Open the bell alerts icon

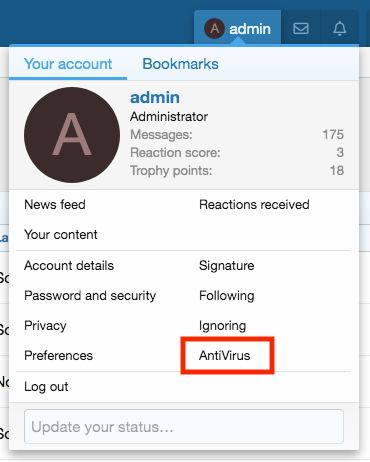point(340,28)
